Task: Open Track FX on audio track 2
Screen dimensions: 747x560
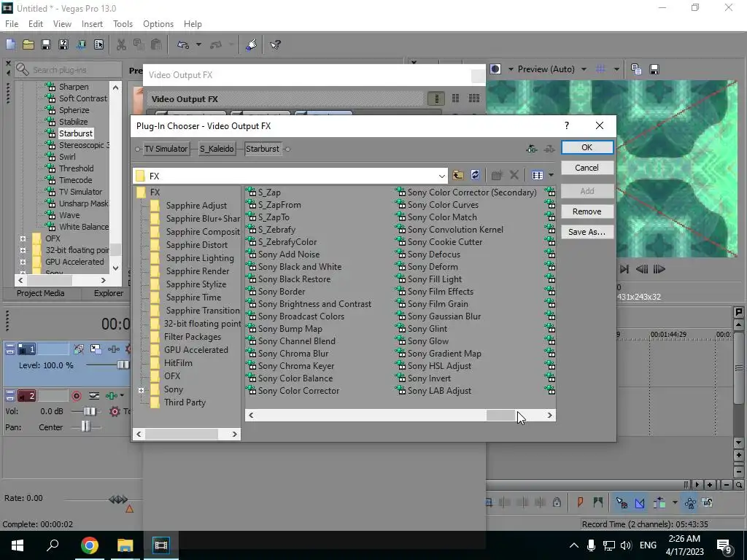Action: (x=112, y=396)
